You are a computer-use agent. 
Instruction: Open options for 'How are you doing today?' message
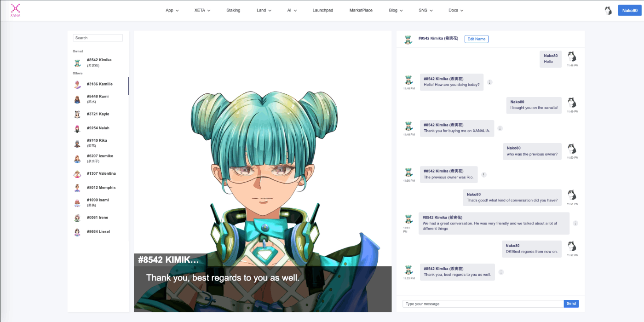click(490, 82)
